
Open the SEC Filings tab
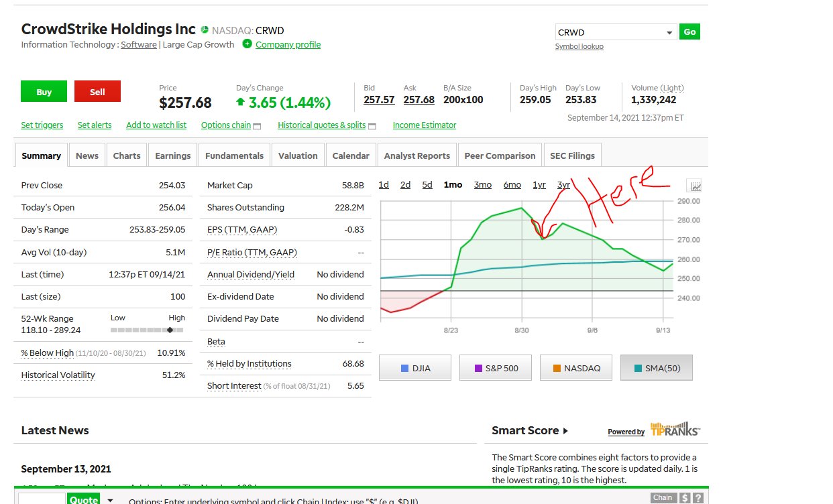click(572, 155)
